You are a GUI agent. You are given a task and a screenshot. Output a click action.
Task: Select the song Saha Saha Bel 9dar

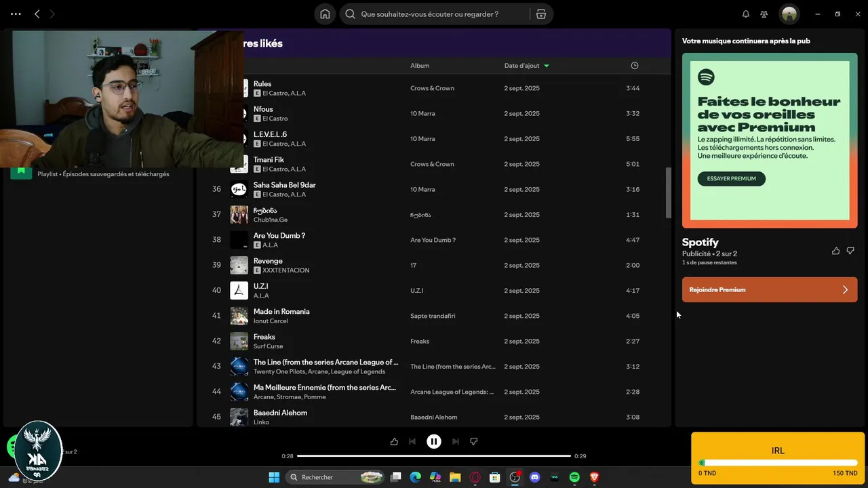click(285, 185)
